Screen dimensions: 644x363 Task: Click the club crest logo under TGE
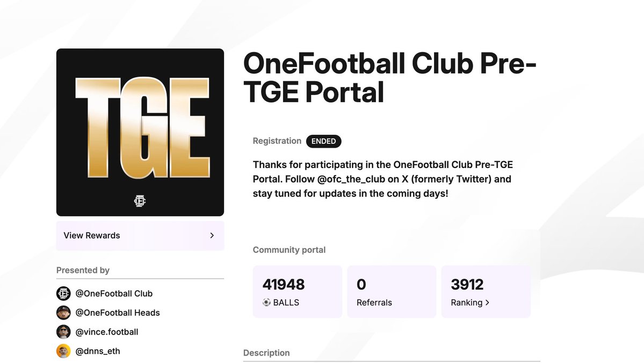(140, 201)
